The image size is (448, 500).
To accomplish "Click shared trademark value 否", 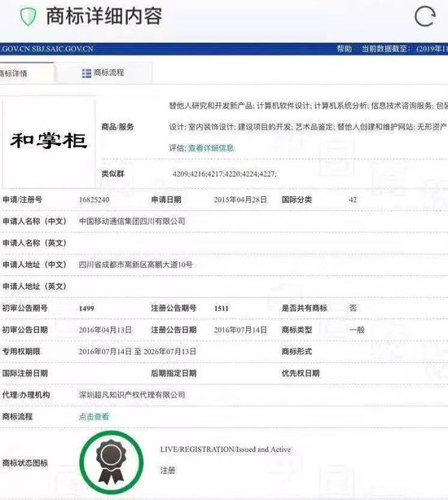I will pyautogui.click(x=353, y=308).
